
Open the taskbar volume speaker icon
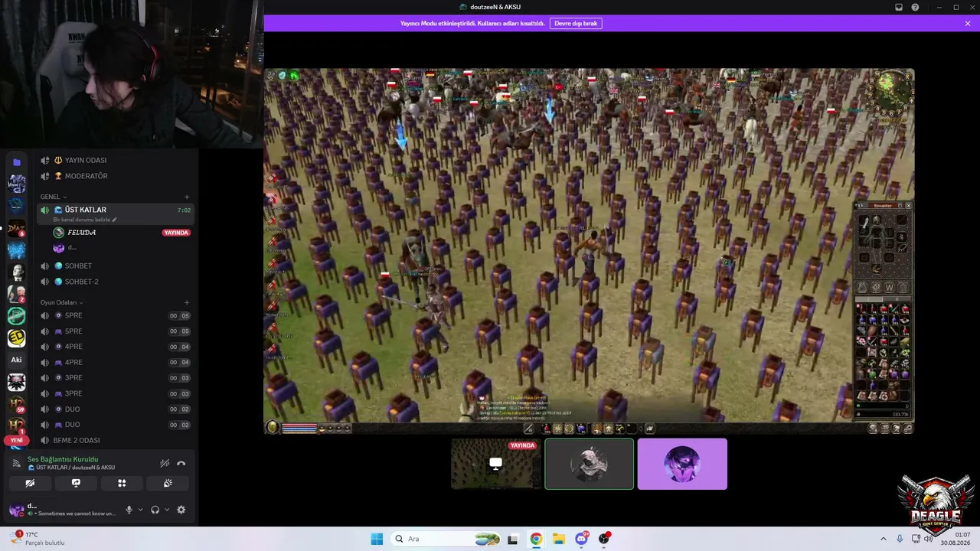point(928,539)
